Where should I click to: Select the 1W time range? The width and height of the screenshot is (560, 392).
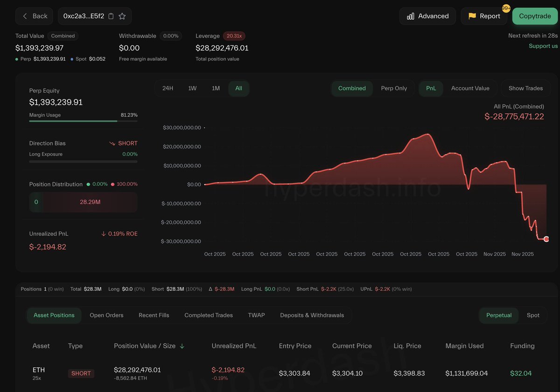click(x=192, y=89)
